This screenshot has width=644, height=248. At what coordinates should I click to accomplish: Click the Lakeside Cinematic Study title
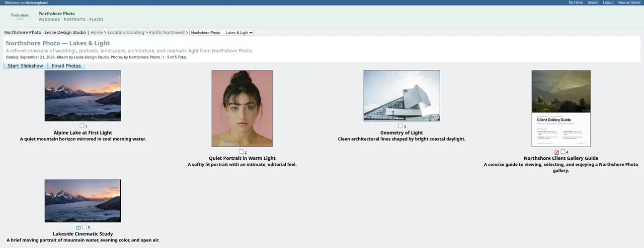click(x=83, y=234)
